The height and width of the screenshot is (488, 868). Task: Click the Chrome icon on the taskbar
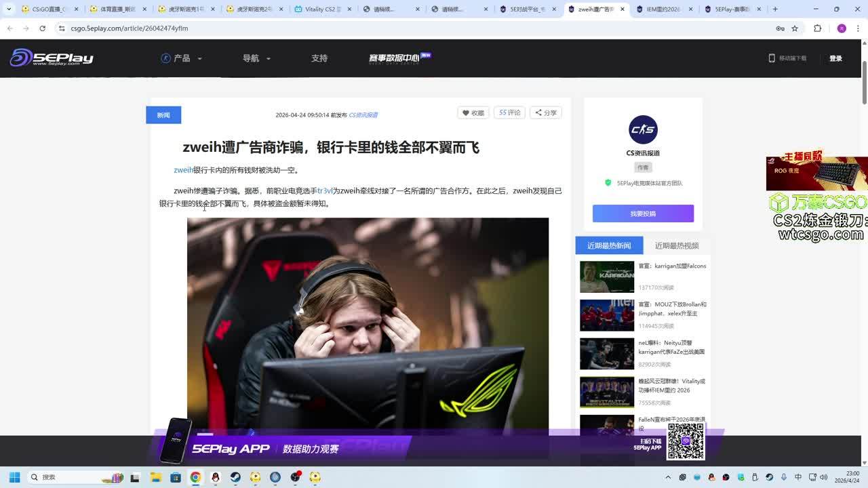point(195,477)
